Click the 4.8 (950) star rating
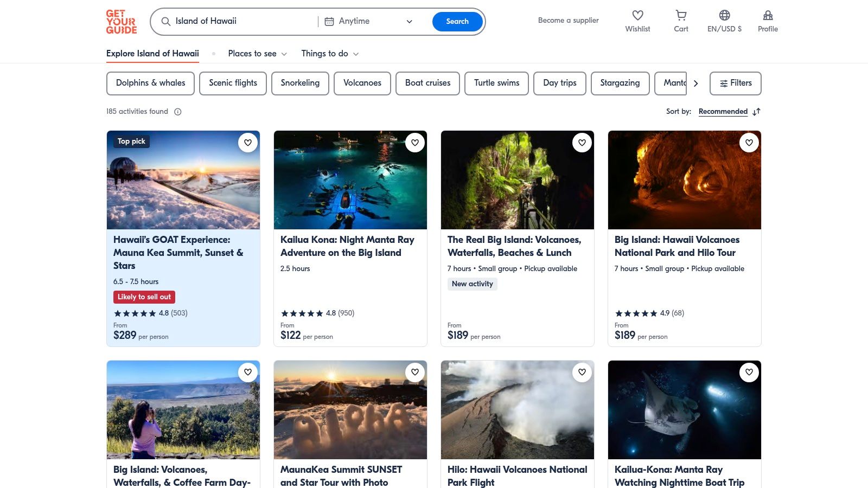 point(317,313)
